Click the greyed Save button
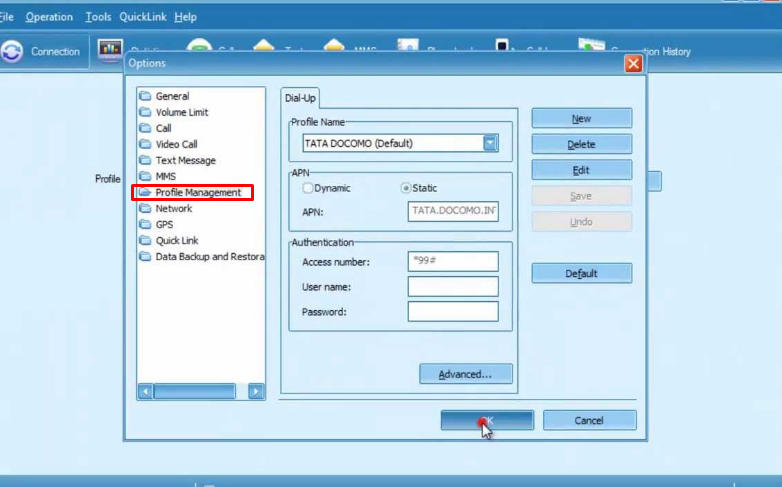Screen dimensions: 782x487 point(582,196)
